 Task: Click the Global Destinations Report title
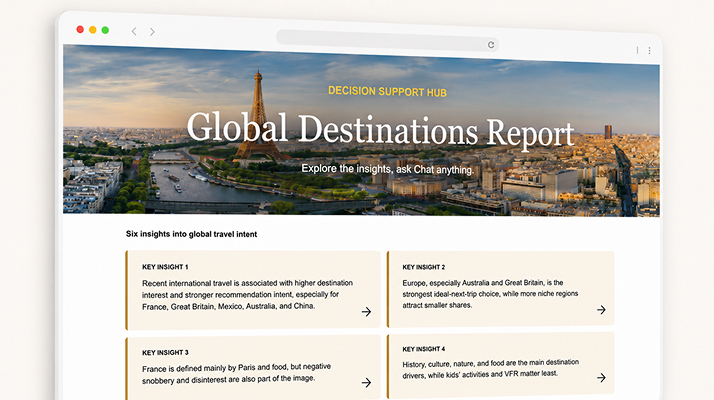pyautogui.click(x=381, y=130)
